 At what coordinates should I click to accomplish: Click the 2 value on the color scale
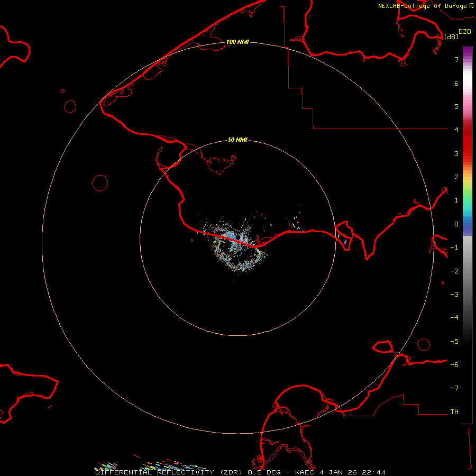(456, 177)
